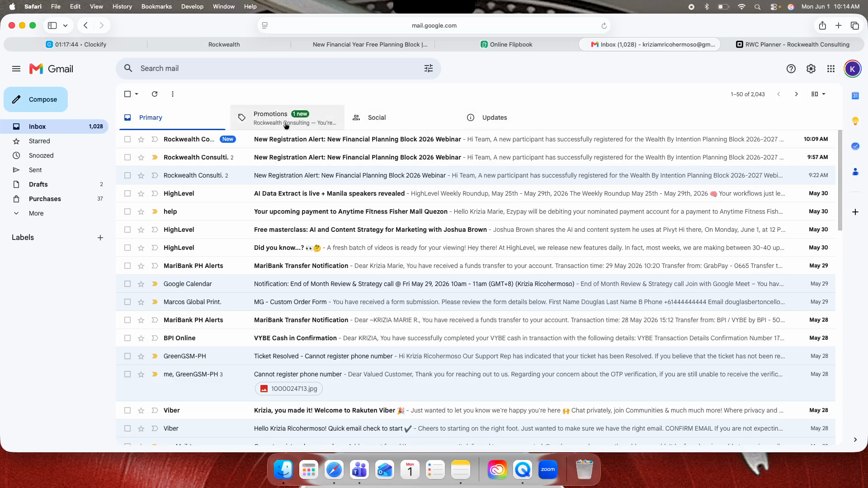Toggle select-all emails checkbox
This screenshot has width=868, height=488.
(x=127, y=94)
